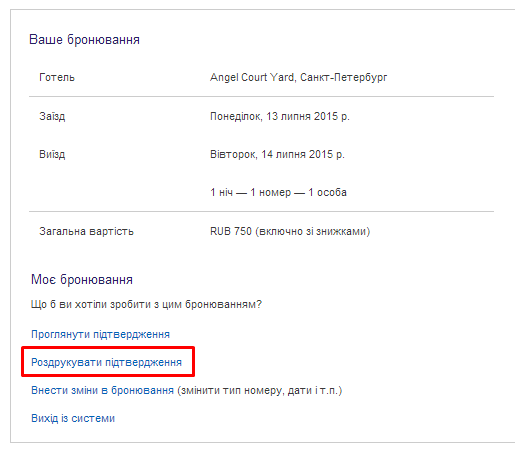
Task: Click the 'Моє бронювання' heading
Action: 82,279
